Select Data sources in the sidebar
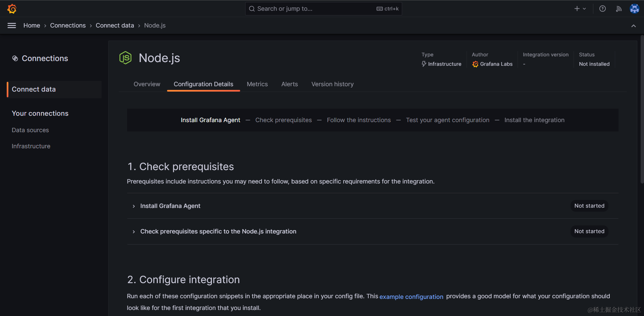Image resolution: width=644 pixels, height=316 pixels. click(x=30, y=130)
